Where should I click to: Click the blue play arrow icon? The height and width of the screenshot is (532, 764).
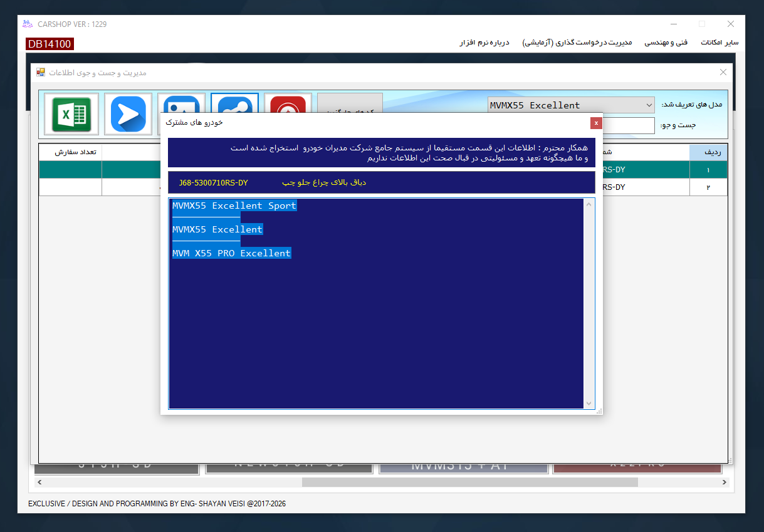point(128,114)
